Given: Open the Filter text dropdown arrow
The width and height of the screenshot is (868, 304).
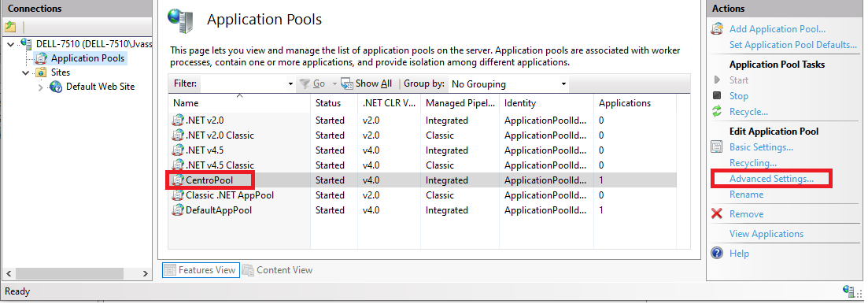Looking at the screenshot, I should coord(291,84).
